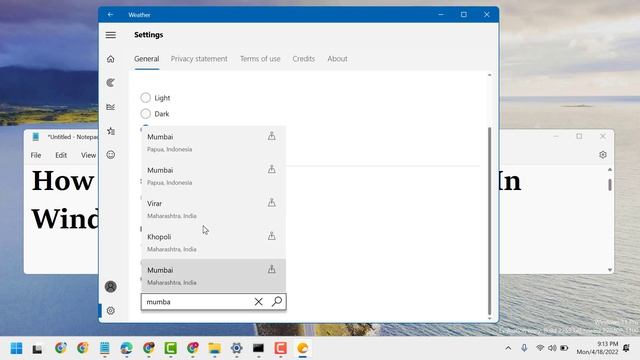Click the microphone icon in system tray
640x360 pixels.
[524, 348]
